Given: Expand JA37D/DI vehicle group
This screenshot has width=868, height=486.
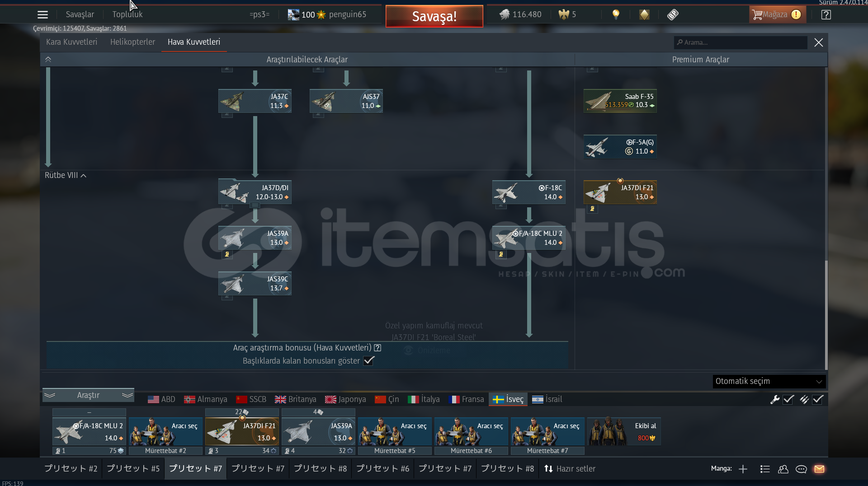Looking at the screenshot, I should coord(255,205).
